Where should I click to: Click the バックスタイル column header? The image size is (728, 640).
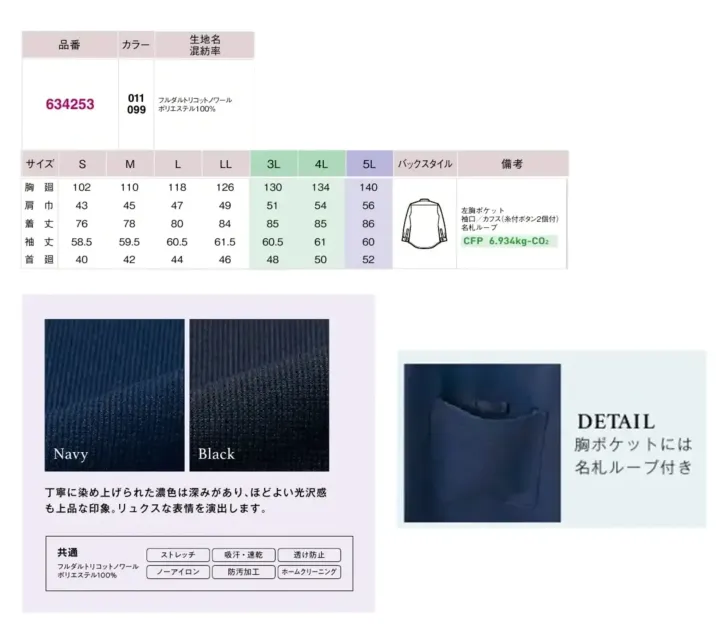(424, 164)
